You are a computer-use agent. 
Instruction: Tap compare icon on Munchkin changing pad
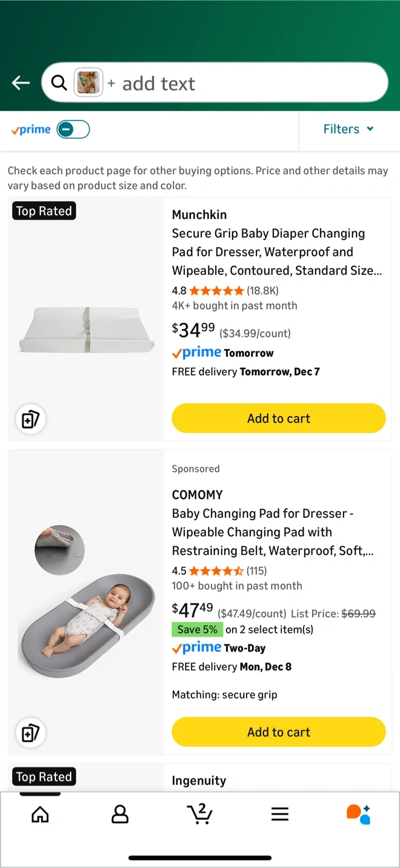[30, 420]
